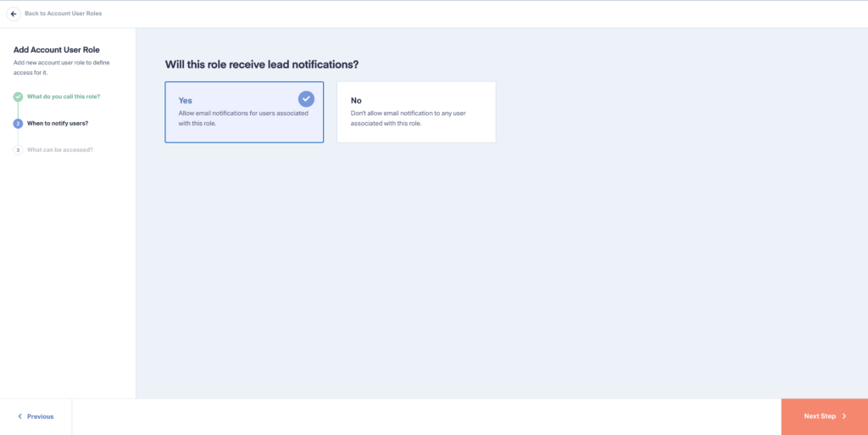868x435 pixels.
Task: Click the step 3 number circle
Action: pyautogui.click(x=18, y=150)
